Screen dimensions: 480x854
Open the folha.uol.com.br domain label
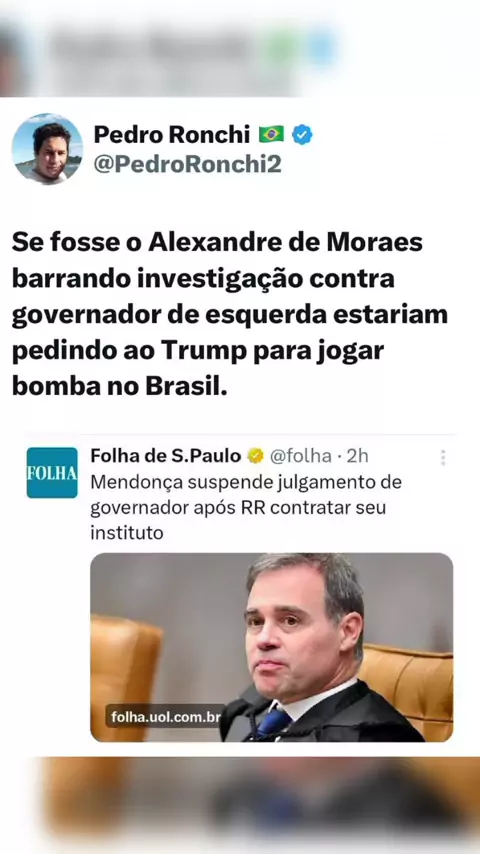tap(165, 716)
